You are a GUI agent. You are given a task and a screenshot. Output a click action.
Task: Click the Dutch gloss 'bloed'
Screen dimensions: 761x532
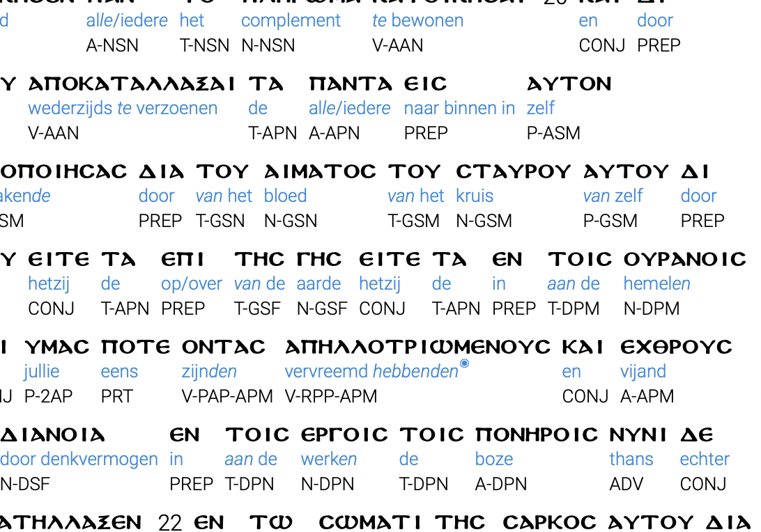click(x=285, y=196)
